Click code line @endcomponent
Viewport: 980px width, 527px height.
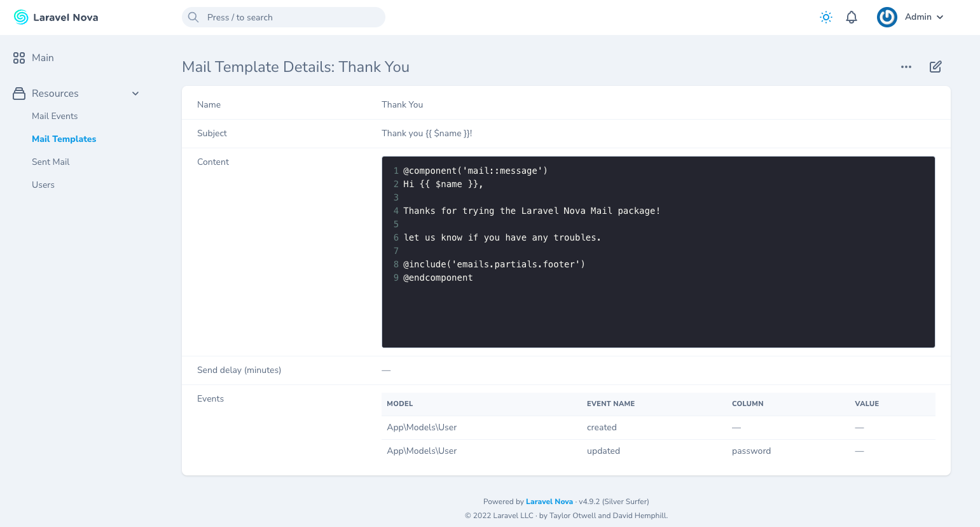pyautogui.click(x=438, y=278)
